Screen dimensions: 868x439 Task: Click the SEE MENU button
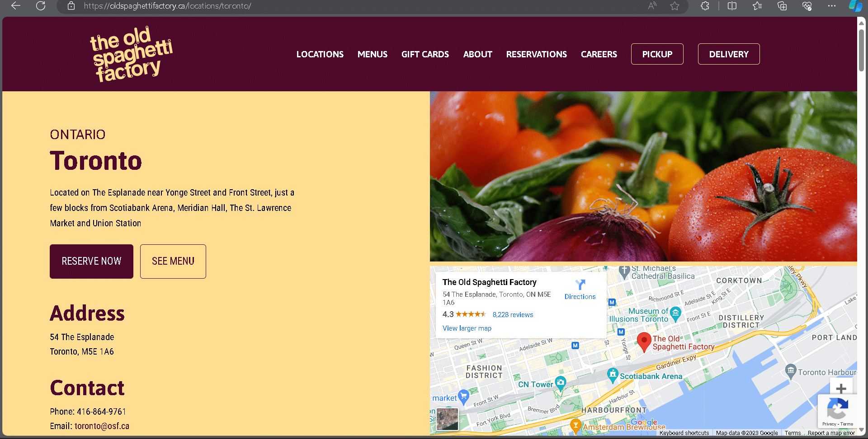pyautogui.click(x=173, y=262)
